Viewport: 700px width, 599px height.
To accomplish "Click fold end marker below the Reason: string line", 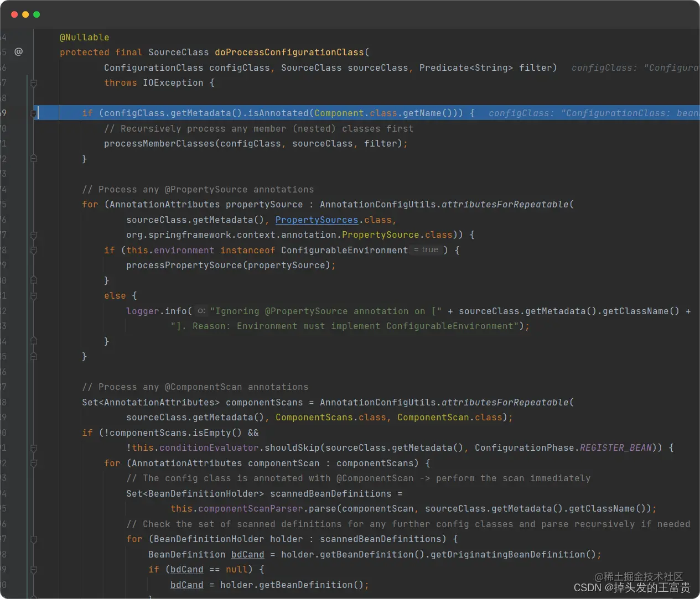I will pos(34,341).
